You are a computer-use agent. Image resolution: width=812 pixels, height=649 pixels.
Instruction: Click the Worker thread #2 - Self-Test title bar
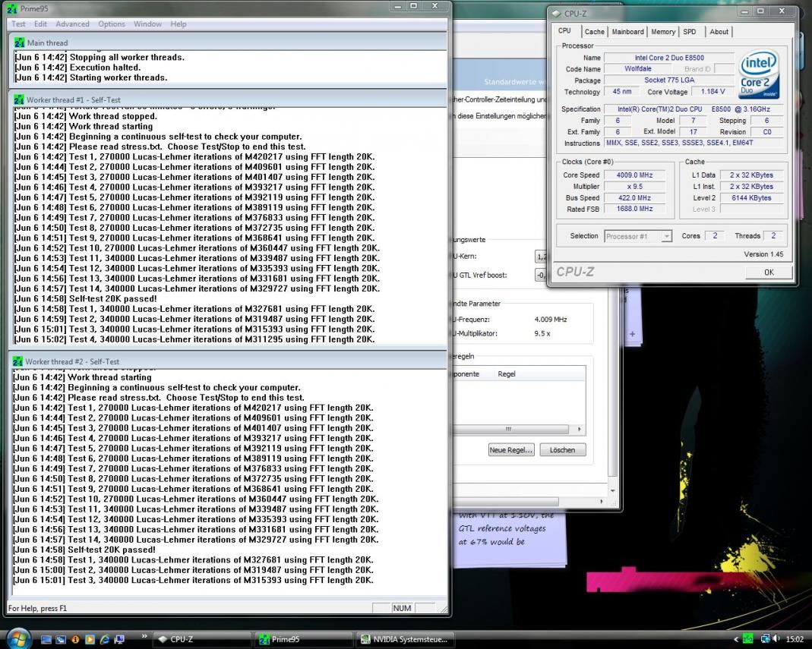pyautogui.click(x=228, y=361)
